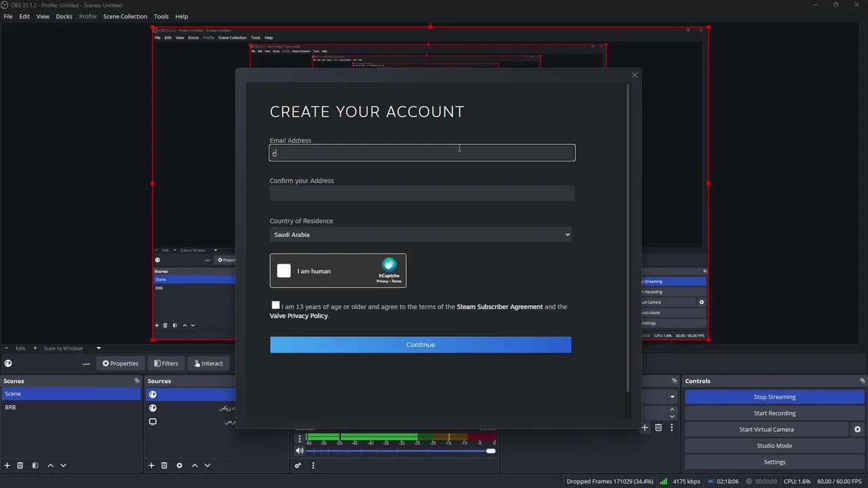Image resolution: width=868 pixels, height=488 pixels.
Task: Click Stop Streaming
Action: pyautogui.click(x=774, y=397)
